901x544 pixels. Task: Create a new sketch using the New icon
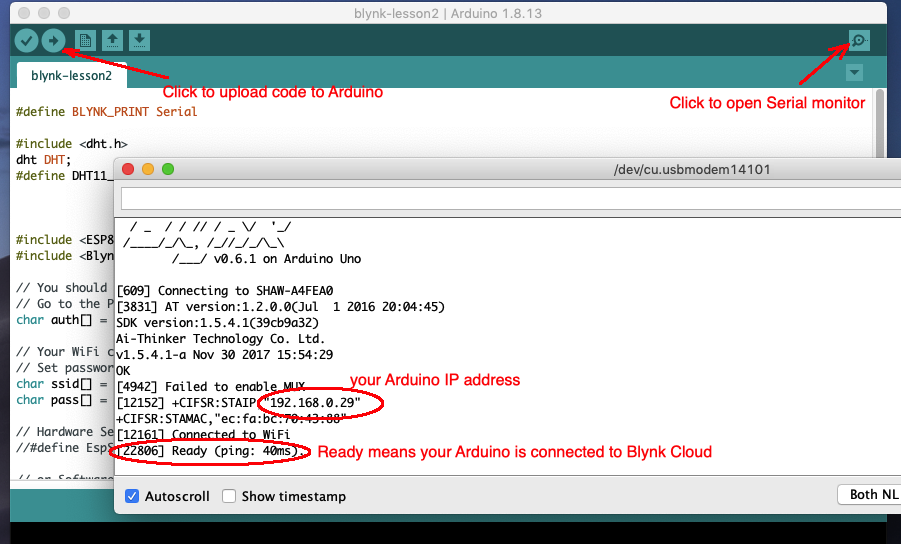pyautogui.click(x=85, y=40)
